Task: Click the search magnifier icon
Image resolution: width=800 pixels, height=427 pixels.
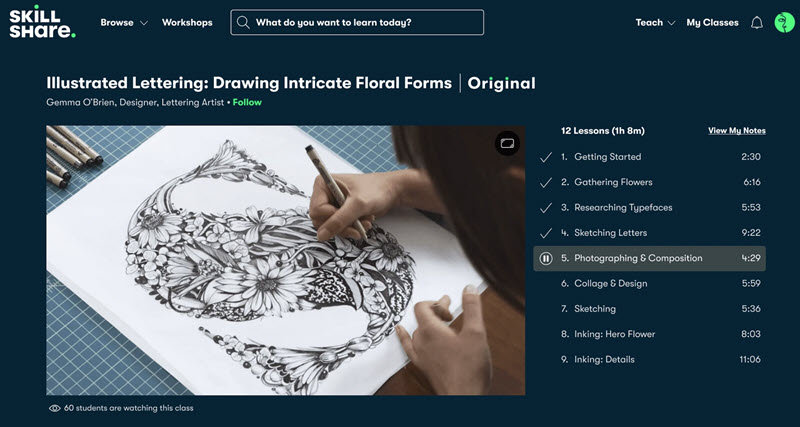Action: [243, 22]
